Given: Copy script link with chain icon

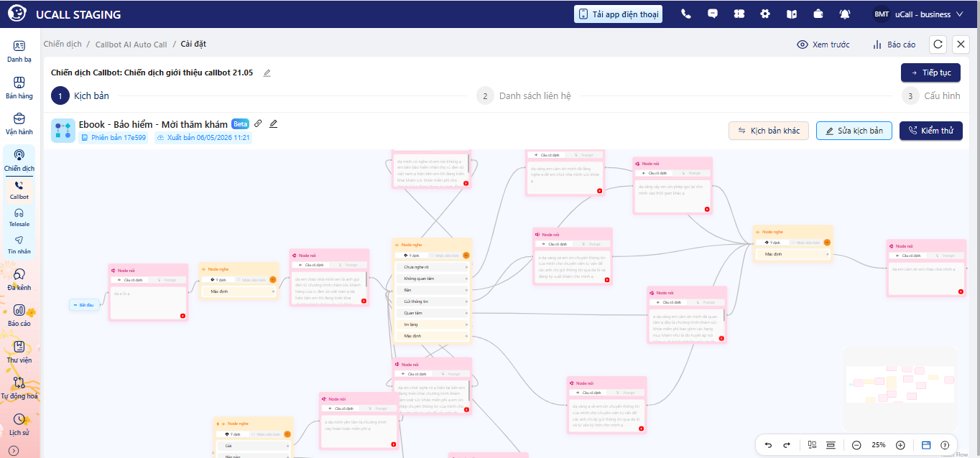Looking at the screenshot, I should (x=258, y=123).
